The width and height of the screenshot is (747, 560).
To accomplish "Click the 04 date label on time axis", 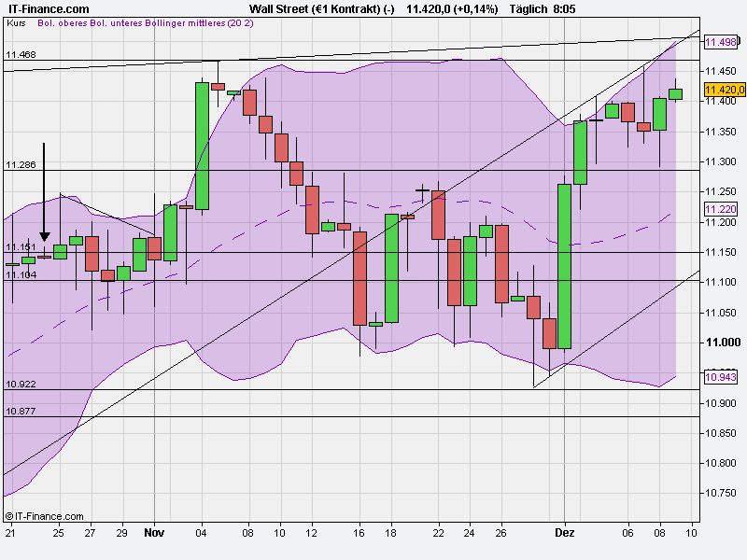I will click(x=201, y=532).
